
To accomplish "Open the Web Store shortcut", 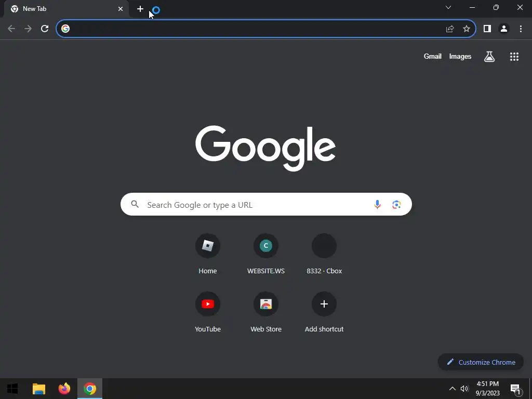I will coord(266,312).
